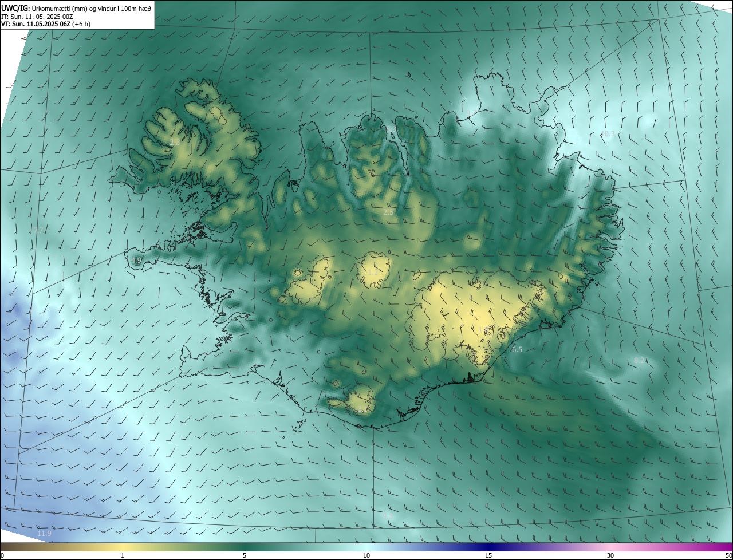733x560 pixels.
Task: Click the UWC/IG map title line
Action: click(76, 8)
